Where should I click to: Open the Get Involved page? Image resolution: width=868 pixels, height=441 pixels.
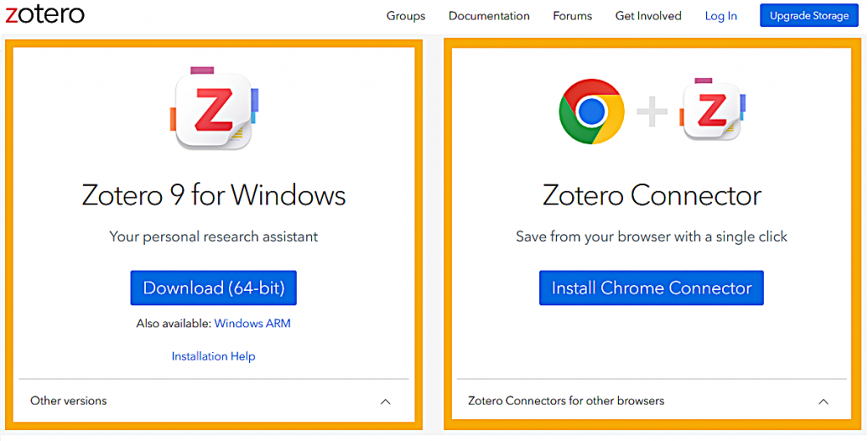(648, 15)
